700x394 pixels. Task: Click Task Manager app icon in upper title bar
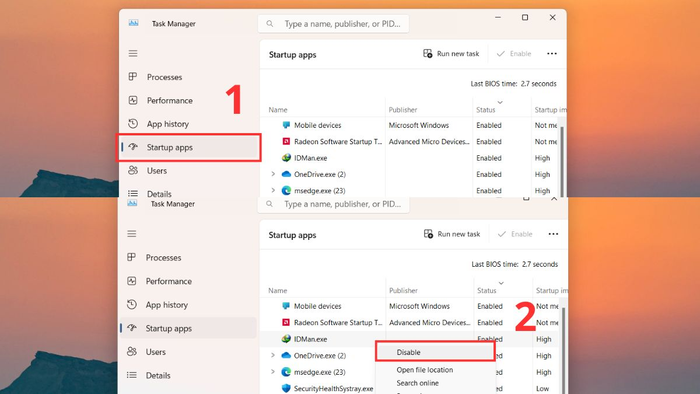(x=133, y=23)
